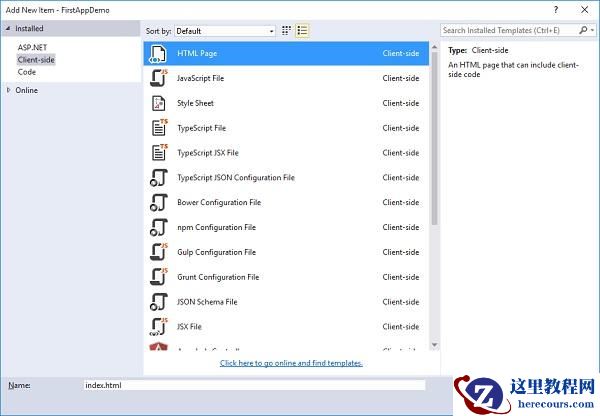Select the 'JavaScript File' template name
The height and width of the screenshot is (416, 600).
pos(201,78)
